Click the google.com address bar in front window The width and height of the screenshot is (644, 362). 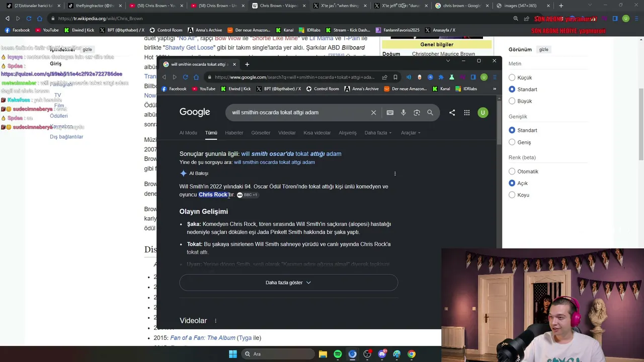point(294,77)
